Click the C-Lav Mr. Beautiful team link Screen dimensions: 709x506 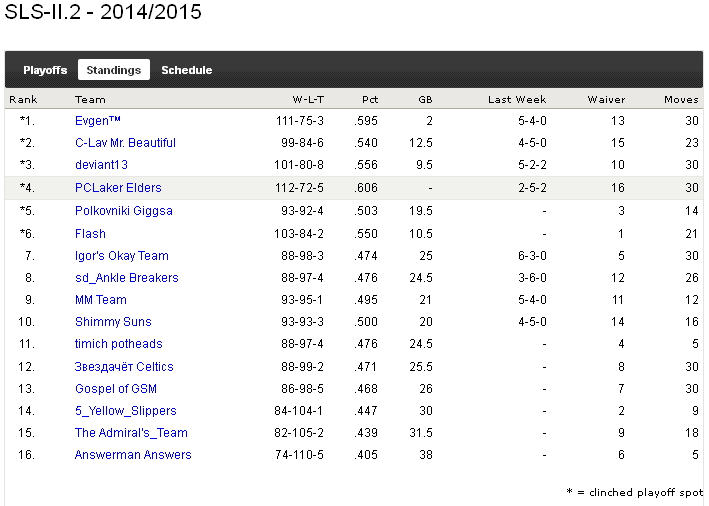(125, 143)
